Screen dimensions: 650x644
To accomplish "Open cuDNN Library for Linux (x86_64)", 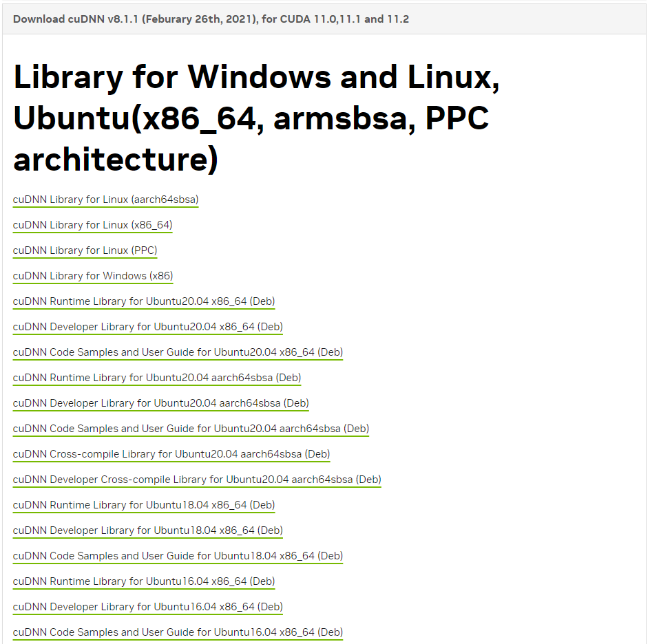I will (x=92, y=225).
